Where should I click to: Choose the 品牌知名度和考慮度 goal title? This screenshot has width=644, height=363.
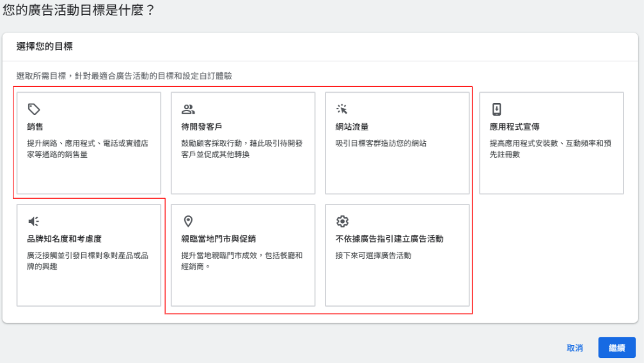click(65, 239)
